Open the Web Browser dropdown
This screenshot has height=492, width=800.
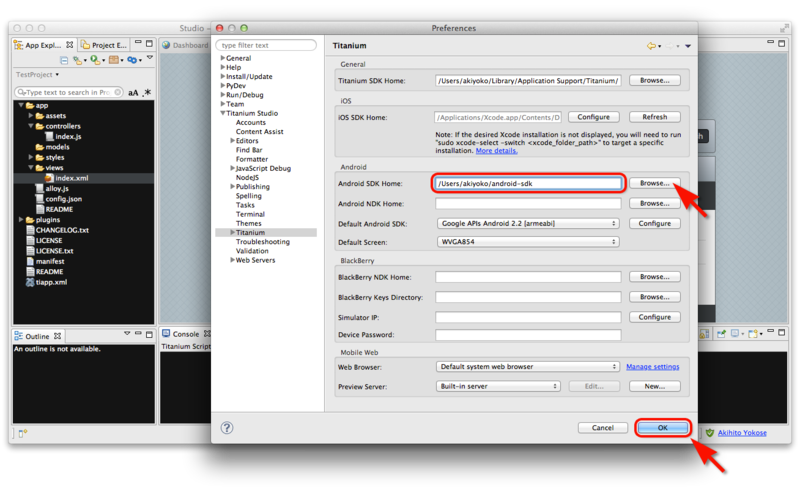528,366
